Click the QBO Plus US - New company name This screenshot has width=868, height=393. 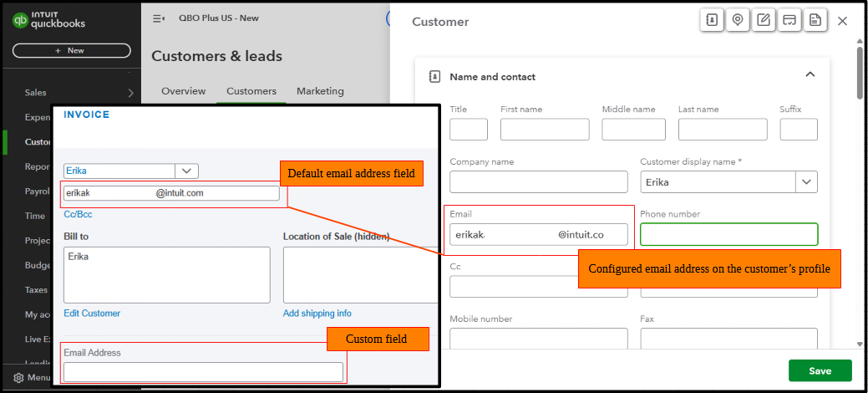pyautogui.click(x=219, y=18)
